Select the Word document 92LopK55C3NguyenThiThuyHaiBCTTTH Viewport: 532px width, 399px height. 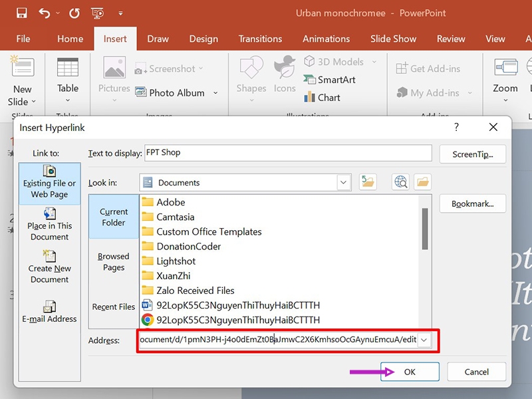(x=231, y=305)
